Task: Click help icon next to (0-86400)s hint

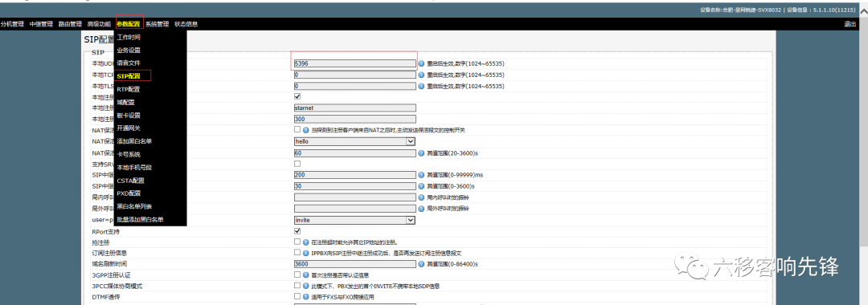Action: [x=421, y=264]
